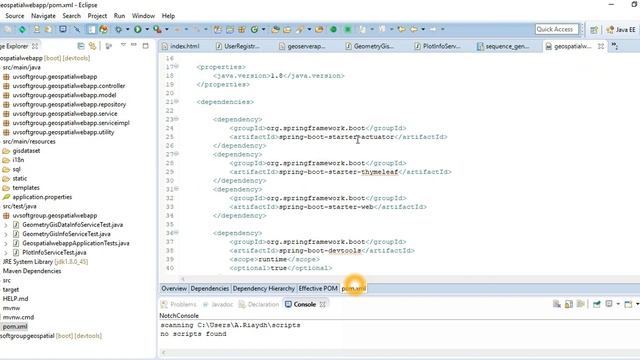Click the Open Perspective icon
Viewport: 640px width, 360px height.
pyautogui.click(x=594, y=30)
